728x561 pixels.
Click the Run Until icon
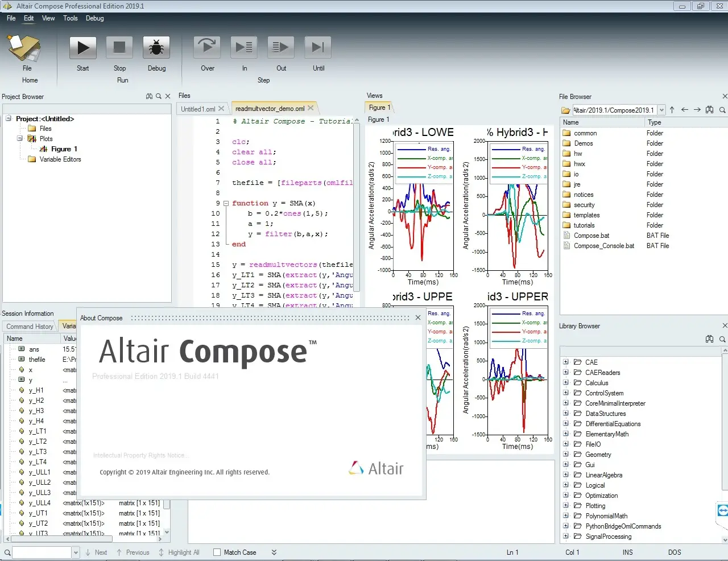tap(318, 48)
